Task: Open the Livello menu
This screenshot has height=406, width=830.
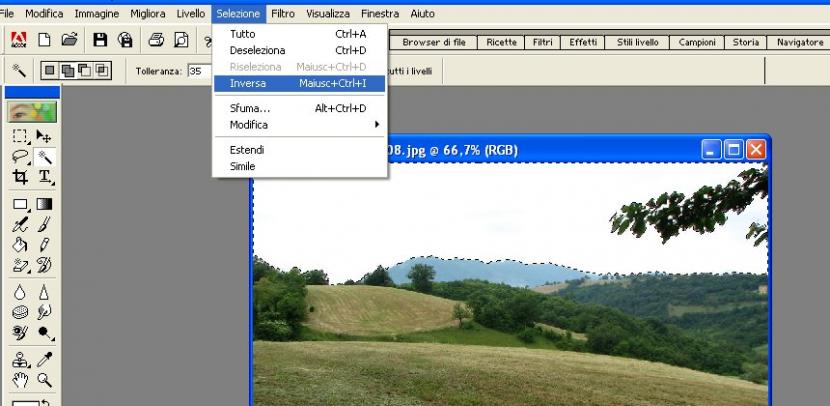Action: click(x=191, y=14)
